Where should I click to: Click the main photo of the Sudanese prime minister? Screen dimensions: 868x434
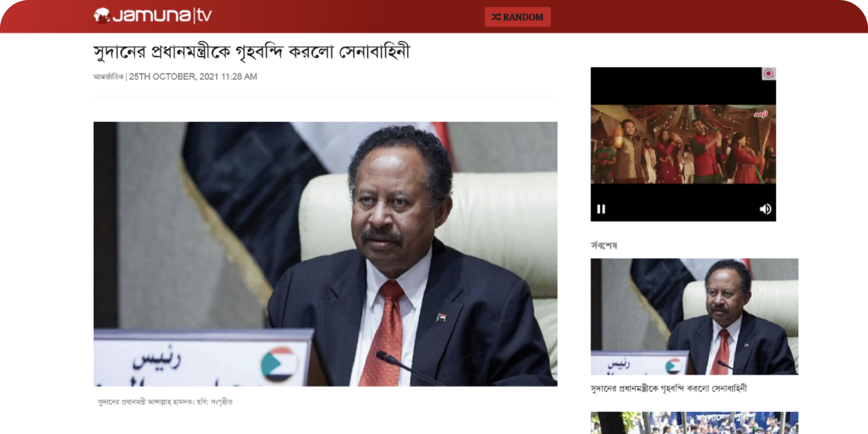coord(325,254)
